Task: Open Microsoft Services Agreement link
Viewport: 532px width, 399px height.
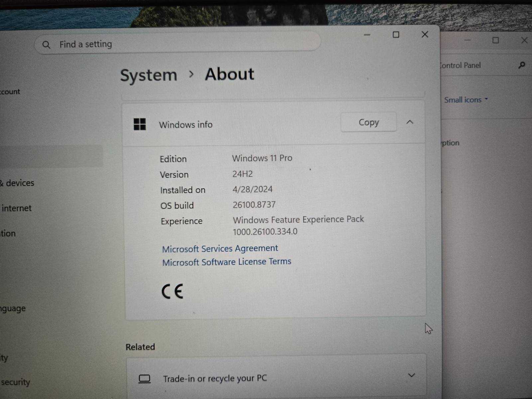Action: pyautogui.click(x=220, y=248)
